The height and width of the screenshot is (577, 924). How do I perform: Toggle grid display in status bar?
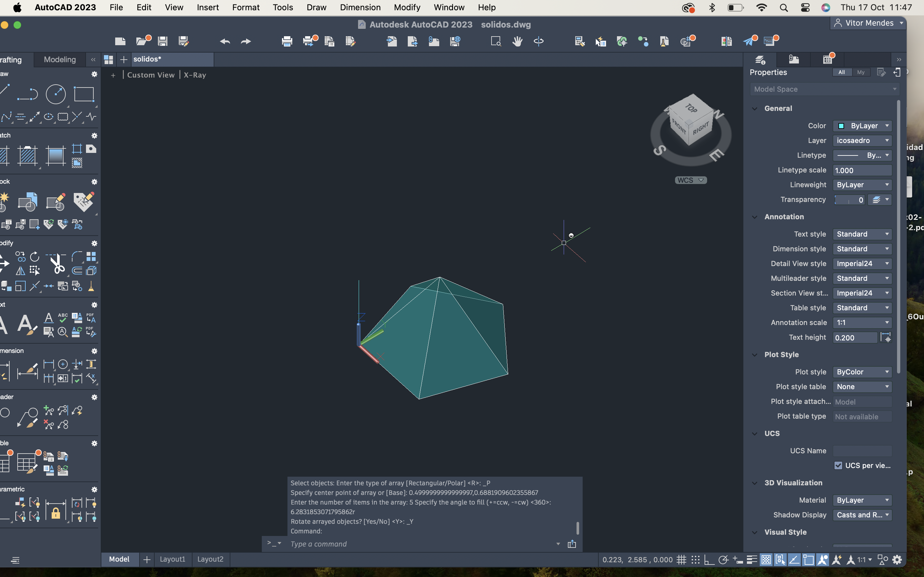[x=681, y=560]
